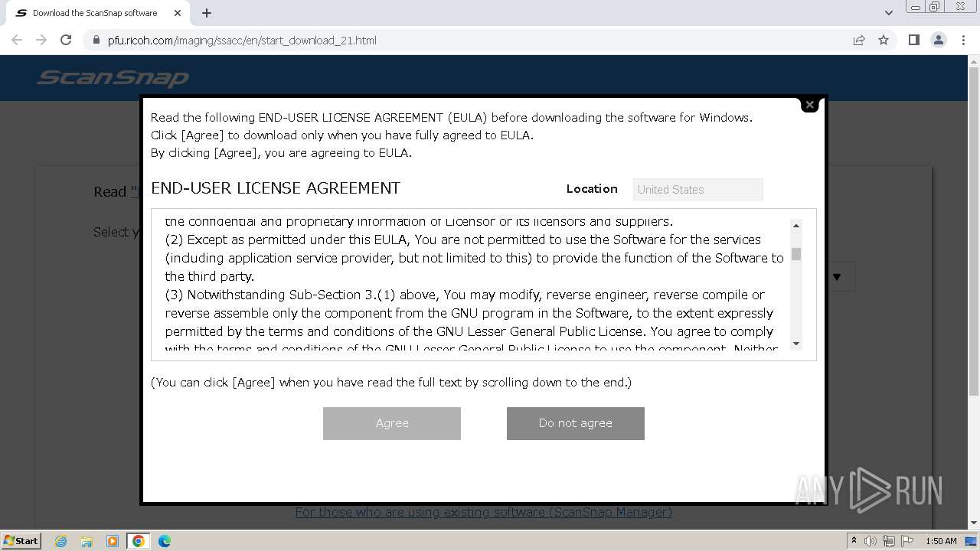Open the tab search chevron
Image resolution: width=980 pixels, height=551 pixels.
[888, 13]
